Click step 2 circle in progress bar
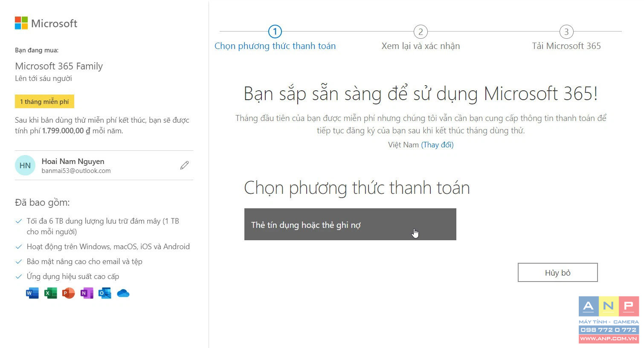The image size is (644, 348). [x=421, y=32]
